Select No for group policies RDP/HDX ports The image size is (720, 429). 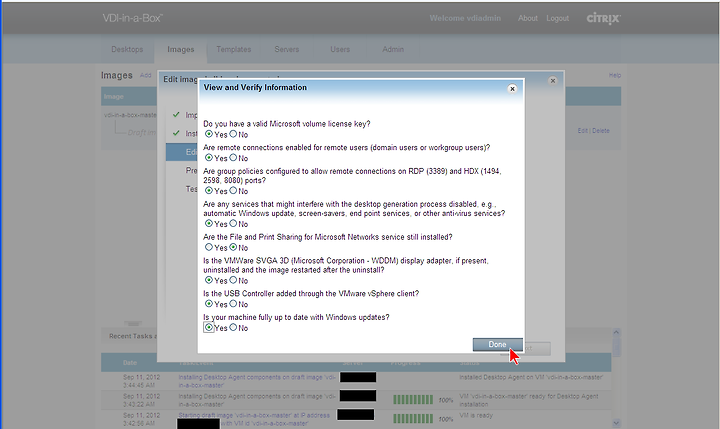(233, 191)
